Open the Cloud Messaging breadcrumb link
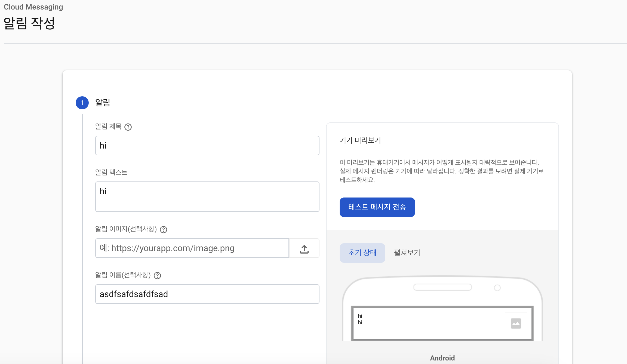The image size is (627, 364). point(33,7)
